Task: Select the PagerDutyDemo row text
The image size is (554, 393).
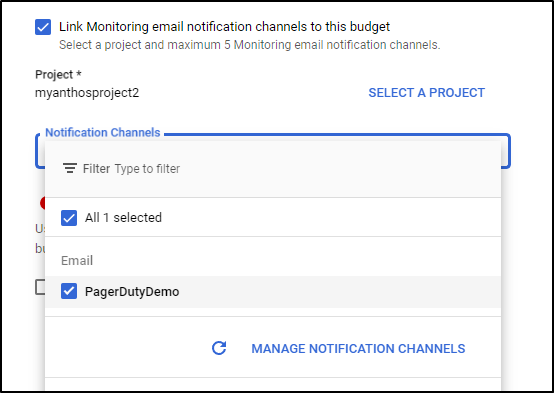Action: [x=132, y=292]
